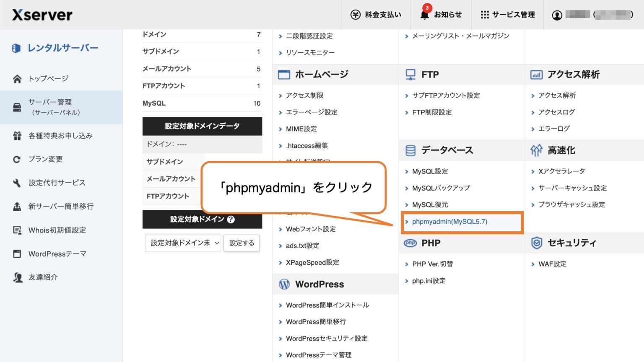Open the notifications bell icon
This screenshot has width=644, height=362.
point(424,14)
